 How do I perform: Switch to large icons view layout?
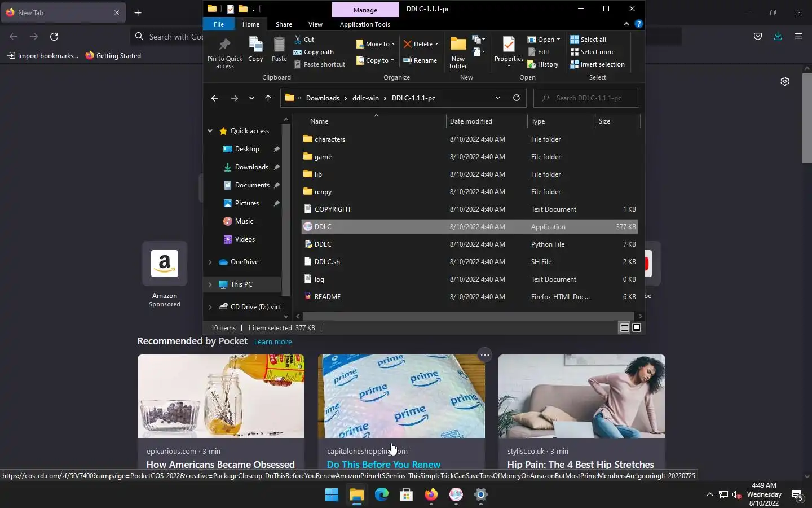[637, 328]
